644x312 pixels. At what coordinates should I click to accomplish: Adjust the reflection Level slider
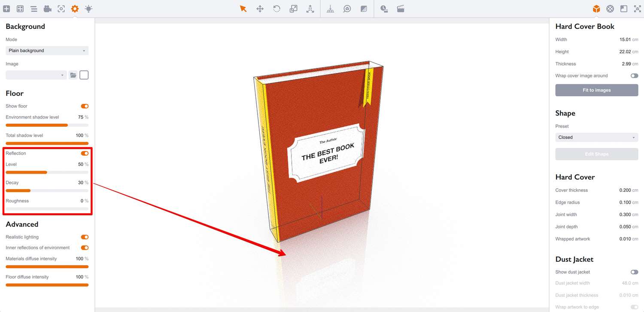pos(47,172)
